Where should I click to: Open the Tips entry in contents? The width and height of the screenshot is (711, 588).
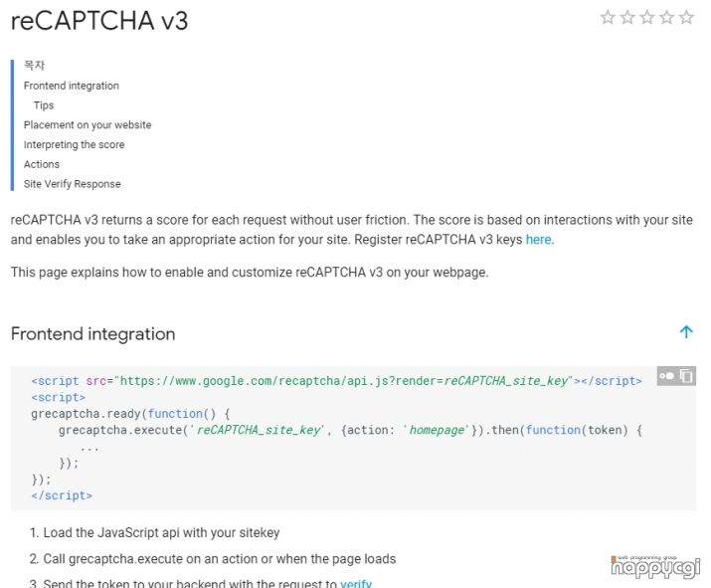point(44,105)
